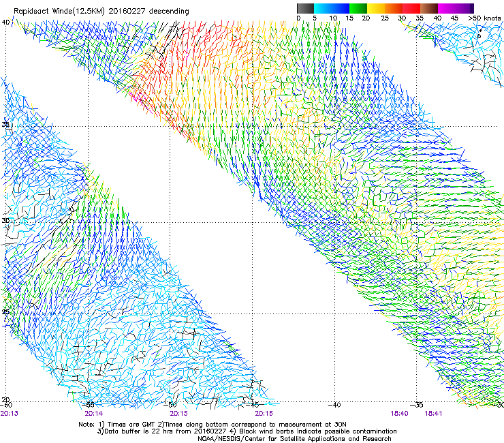Click the '>50 knots' legend label
This screenshot has width=504, height=443.
coord(484,18)
